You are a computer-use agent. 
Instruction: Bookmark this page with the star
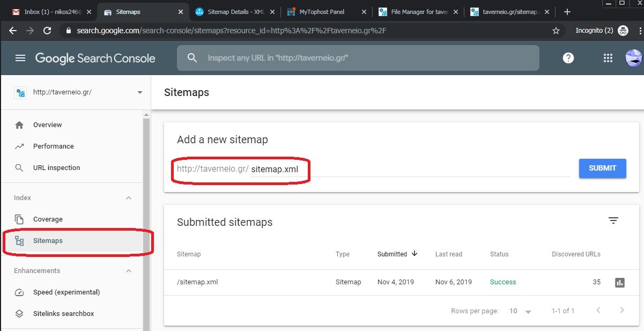click(x=556, y=31)
